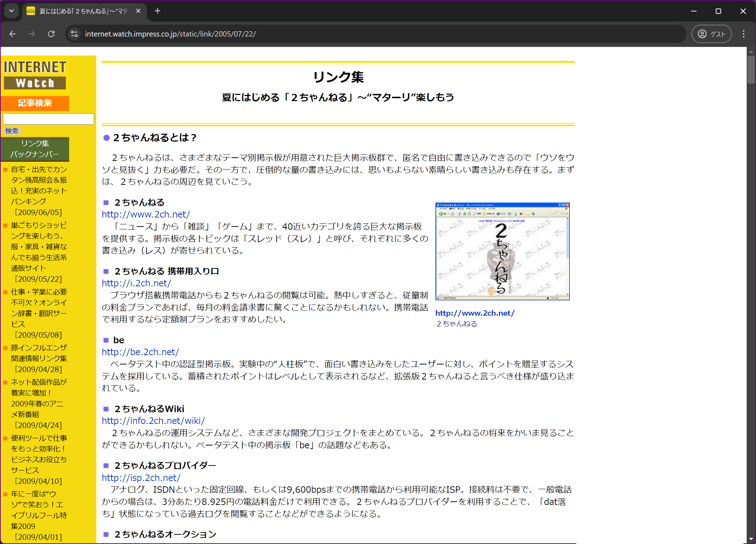Click the page title リンク集

coord(338,77)
